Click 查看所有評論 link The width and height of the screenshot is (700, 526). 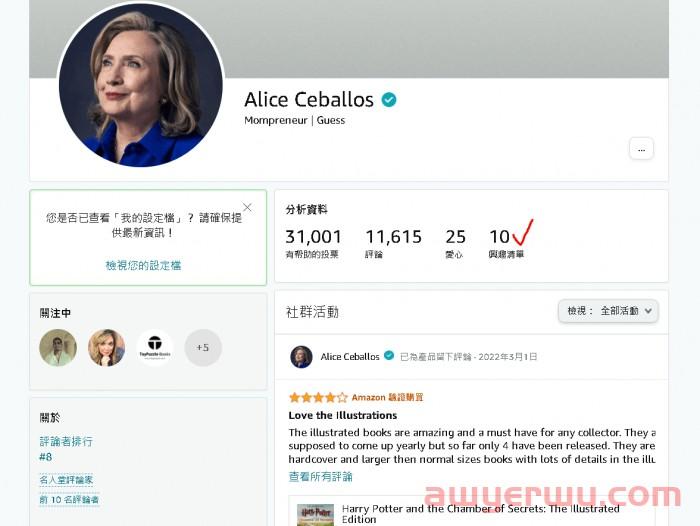[x=321, y=476]
